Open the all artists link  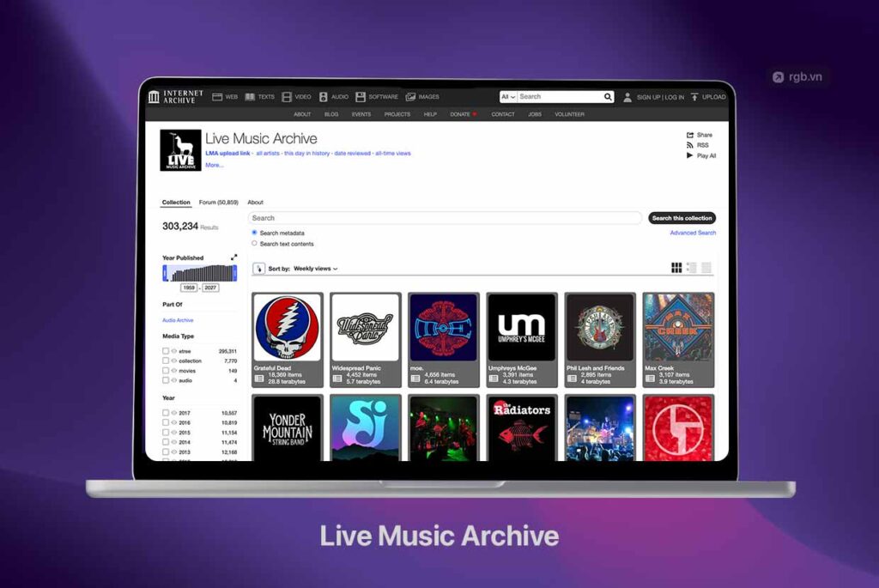point(268,153)
